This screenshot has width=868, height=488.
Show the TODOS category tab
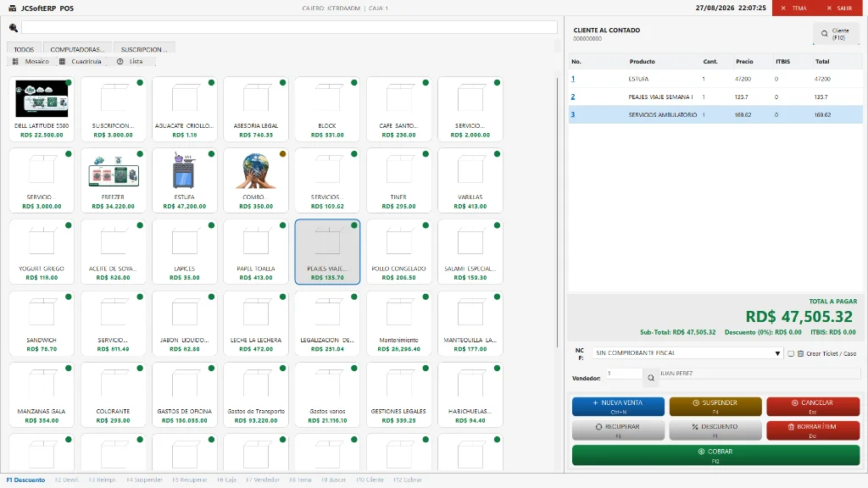coord(24,48)
